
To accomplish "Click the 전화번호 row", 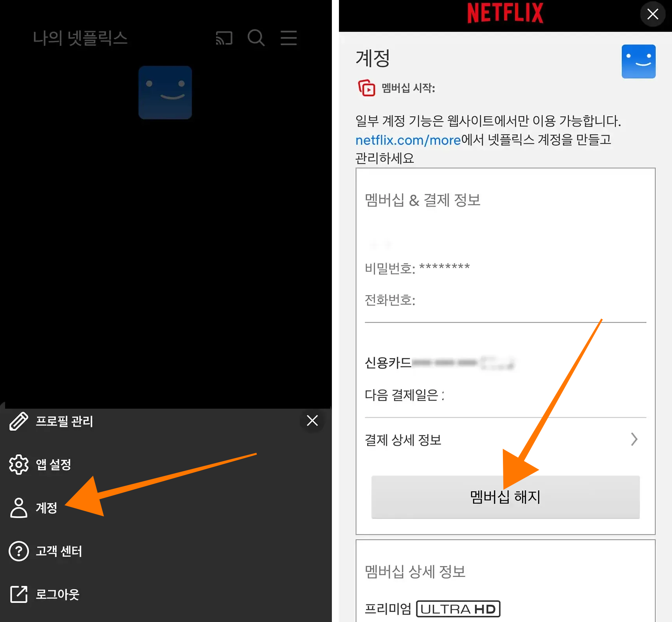I will point(390,300).
